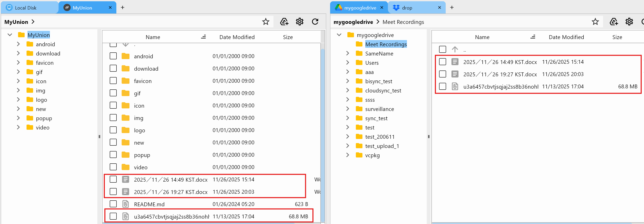This screenshot has width=644, height=224.
Task: Click the mygoogledrive breadcrumb path
Action: [353, 22]
